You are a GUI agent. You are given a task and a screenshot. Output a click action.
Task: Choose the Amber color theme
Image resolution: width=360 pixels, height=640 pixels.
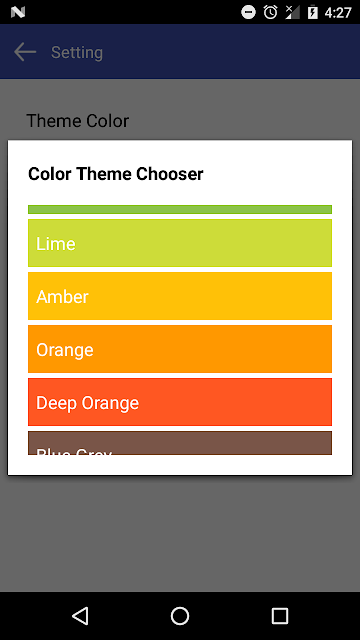[180, 296]
